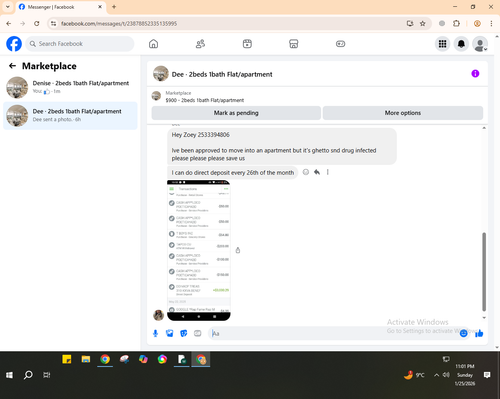This screenshot has height=399, width=500.
Task: Open Facebook logo home link
Action: pos(14,44)
